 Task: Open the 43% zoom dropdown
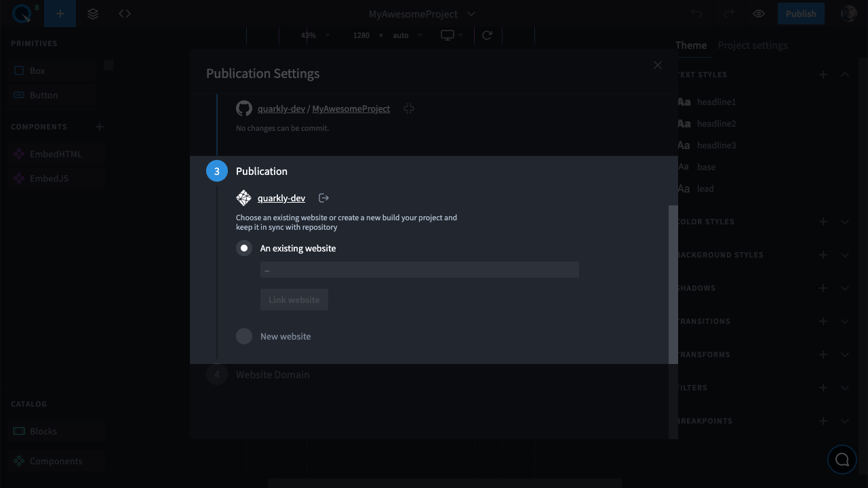point(315,35)
